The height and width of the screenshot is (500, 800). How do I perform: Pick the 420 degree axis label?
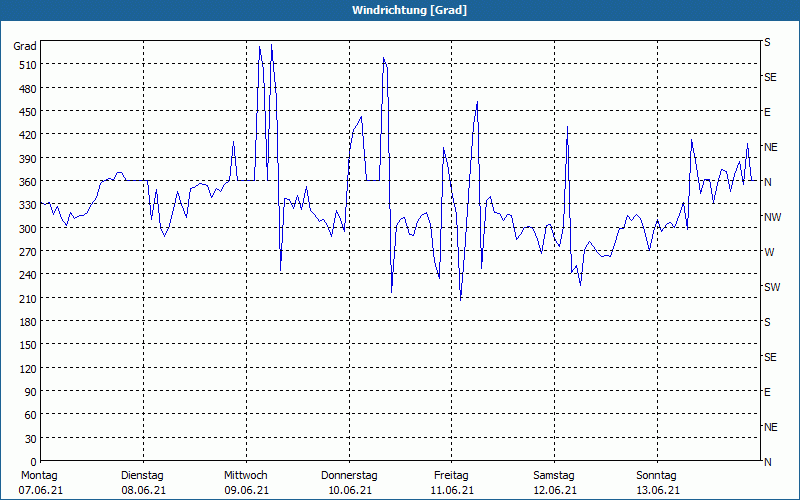click(28, 135)
